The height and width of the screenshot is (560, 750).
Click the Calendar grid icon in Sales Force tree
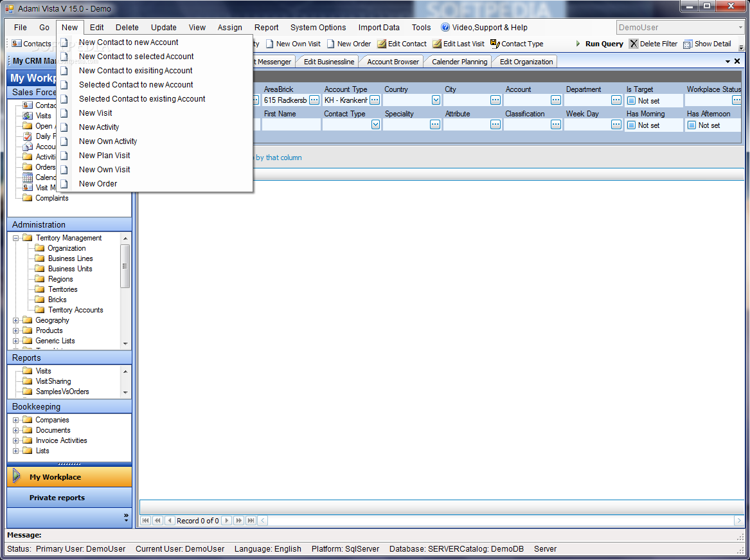tap(28, 177)
